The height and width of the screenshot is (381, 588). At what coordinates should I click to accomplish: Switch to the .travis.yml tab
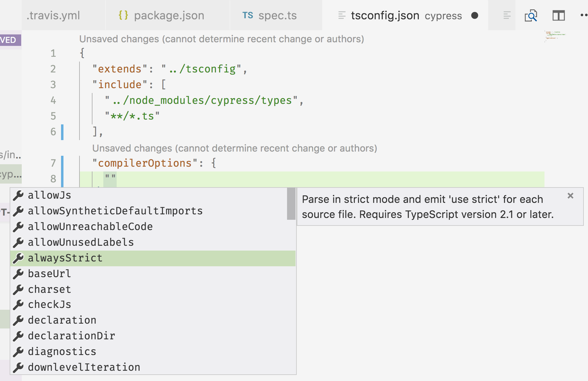point(53,15)
